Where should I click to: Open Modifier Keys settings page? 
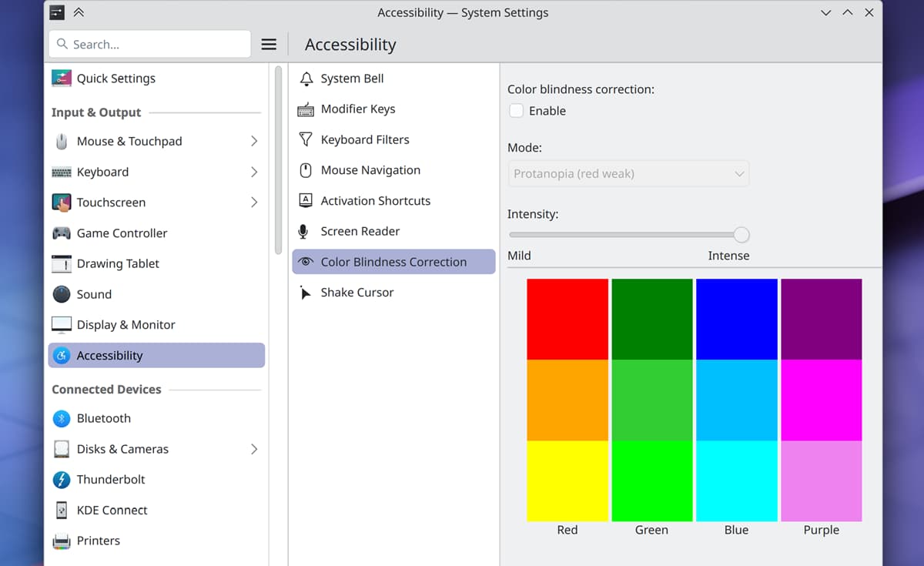(357, 109)
